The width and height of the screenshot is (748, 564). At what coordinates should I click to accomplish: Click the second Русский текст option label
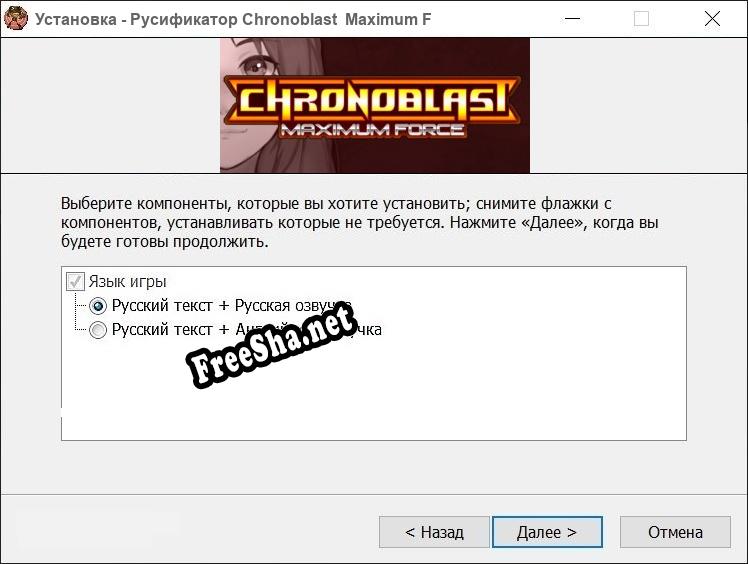pyautogui.click(x=247, y=330)
